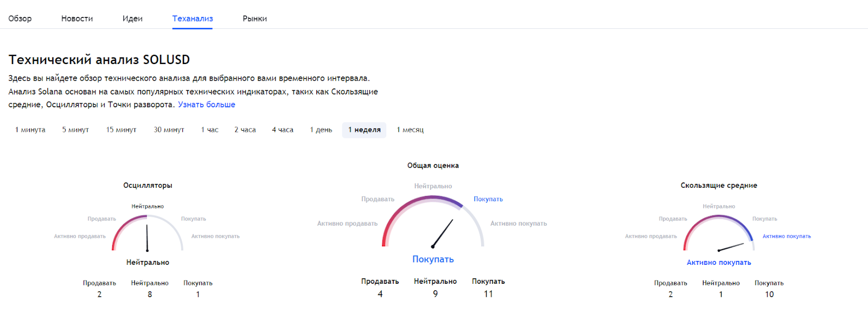Click the blue Активно покупать result text

[719, 263]
